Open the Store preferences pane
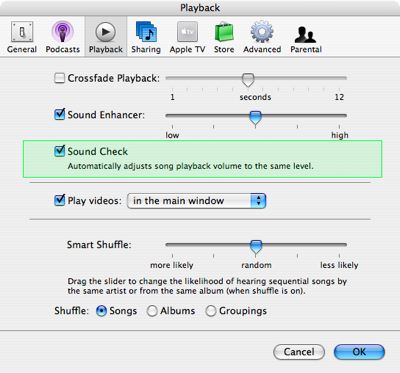 pos(224,37)
